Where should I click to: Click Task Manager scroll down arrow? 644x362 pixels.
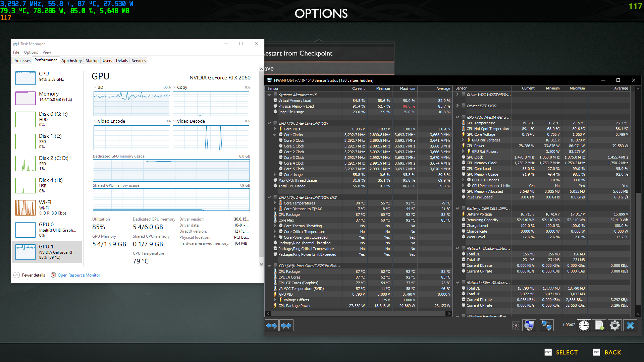coord(261,264)
